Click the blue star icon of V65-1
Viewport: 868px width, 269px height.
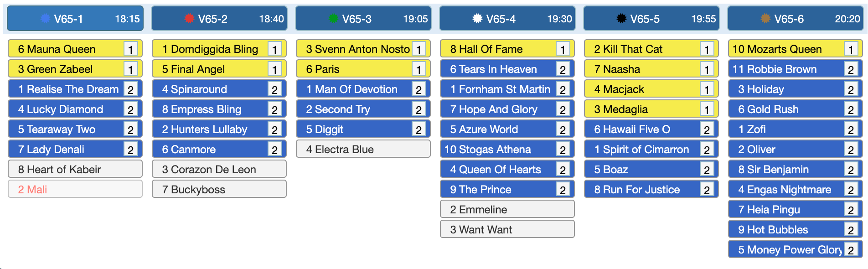(45, 18)
